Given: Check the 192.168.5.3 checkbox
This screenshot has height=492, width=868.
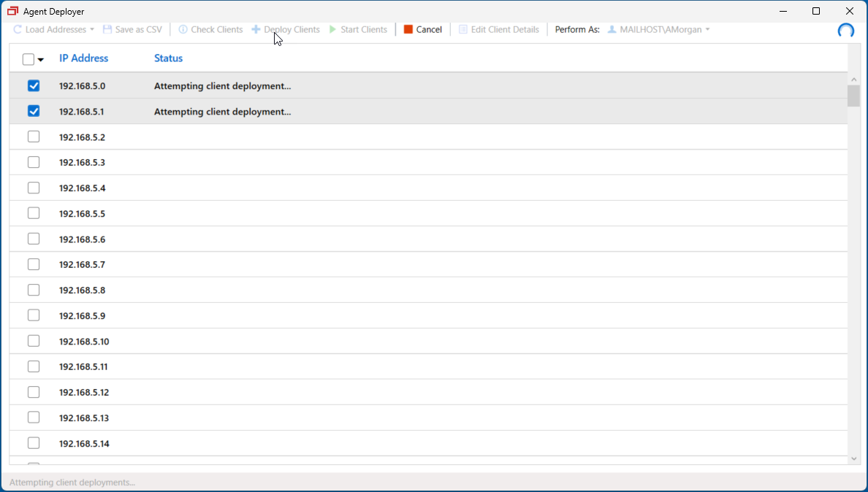Looking at the screenshot, I should (x=33, y=162).
